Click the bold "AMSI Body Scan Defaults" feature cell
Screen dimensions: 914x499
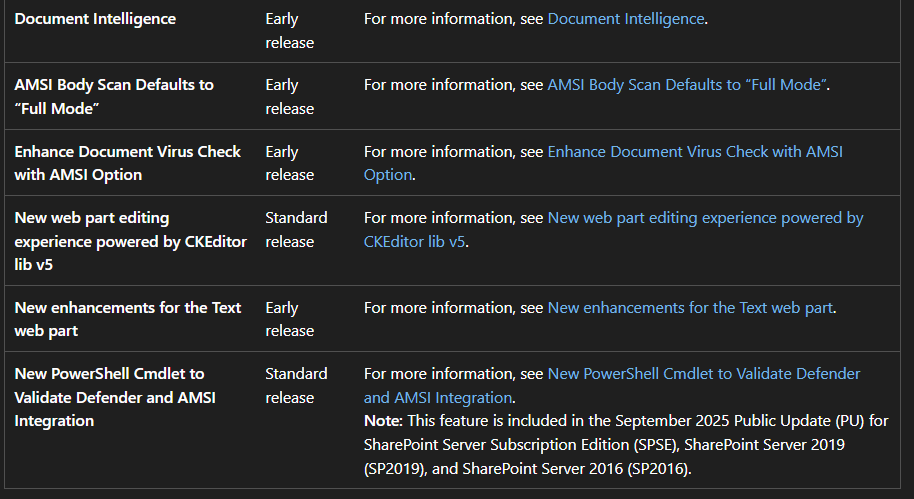click(114, 96)
